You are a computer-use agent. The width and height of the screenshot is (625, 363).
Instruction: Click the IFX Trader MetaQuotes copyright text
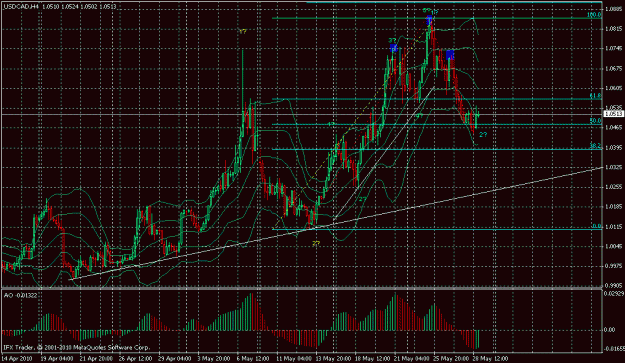77,347
